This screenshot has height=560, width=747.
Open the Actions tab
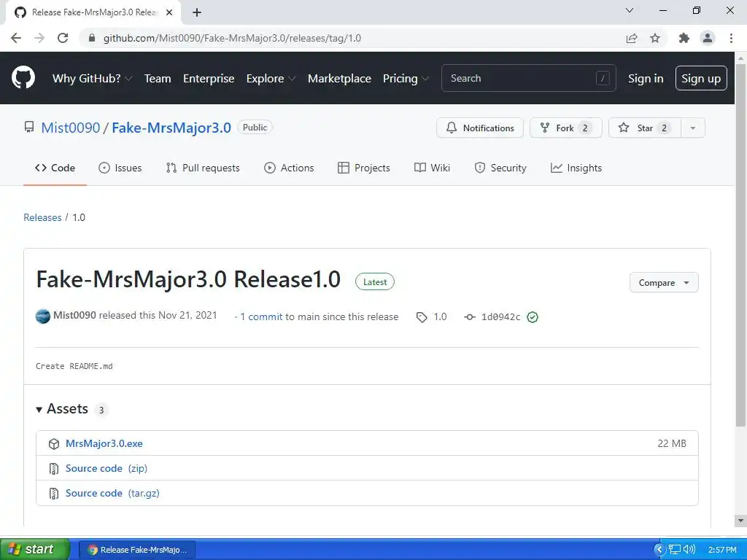(289, 168)
